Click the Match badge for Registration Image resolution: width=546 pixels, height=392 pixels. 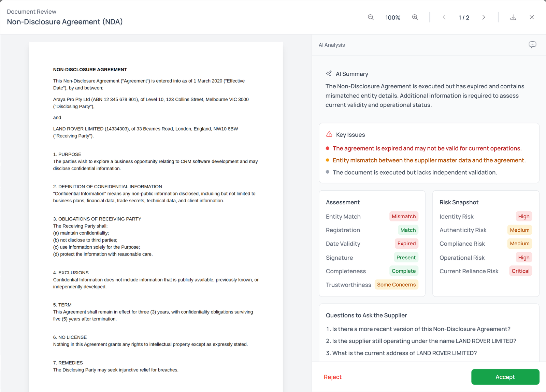(x=408, y=230)
